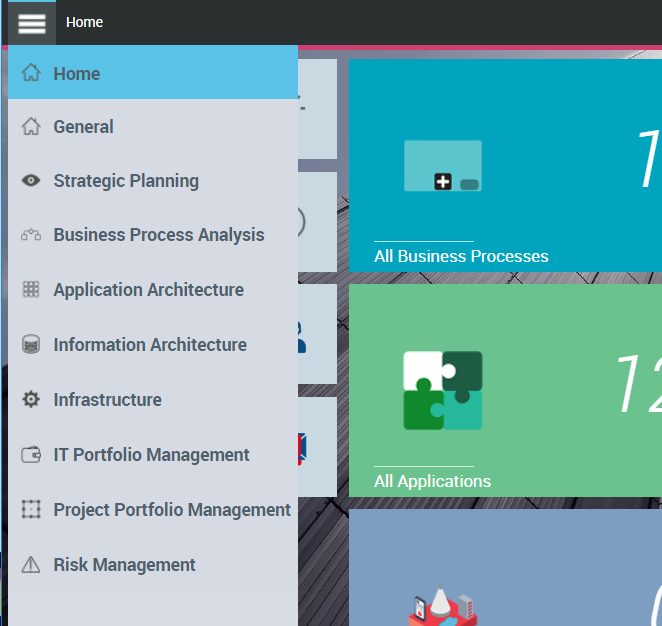662x626 pixels.
Task: Click the wallet icon for IT Portfolio Management
Action: 31,455
